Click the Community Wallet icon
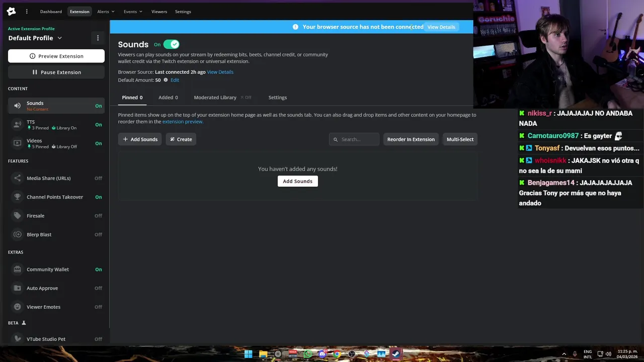Viewport: 644px width, 362px height. (x=18, y=269)
